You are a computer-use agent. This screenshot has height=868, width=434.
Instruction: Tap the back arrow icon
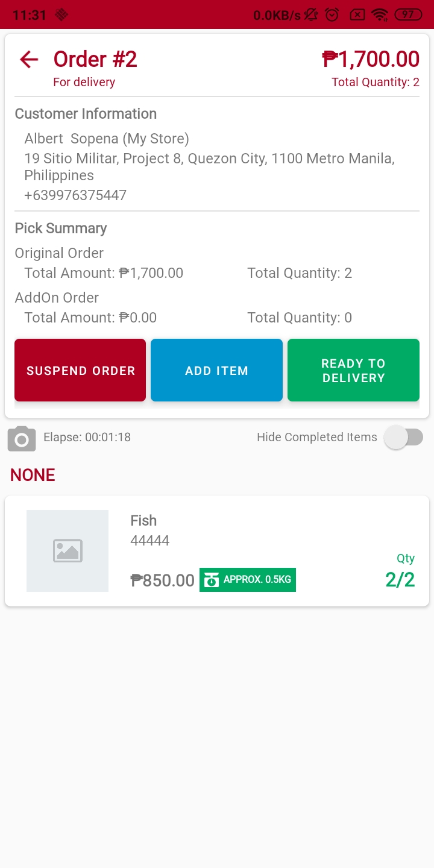[29, 59]
